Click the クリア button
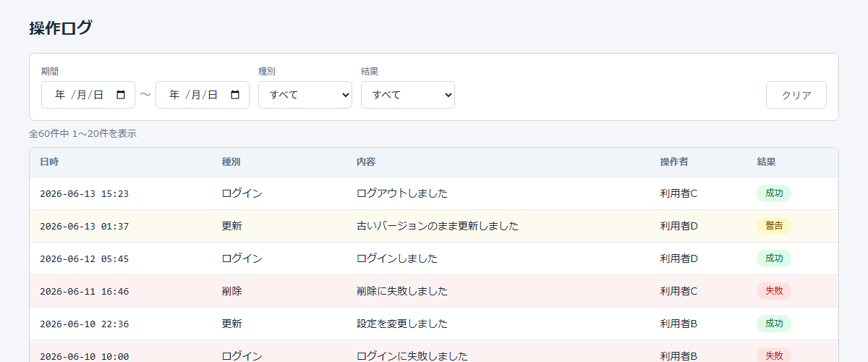Image resolution: width=868 pixels, height=362 pixels. tap(796, 95)
